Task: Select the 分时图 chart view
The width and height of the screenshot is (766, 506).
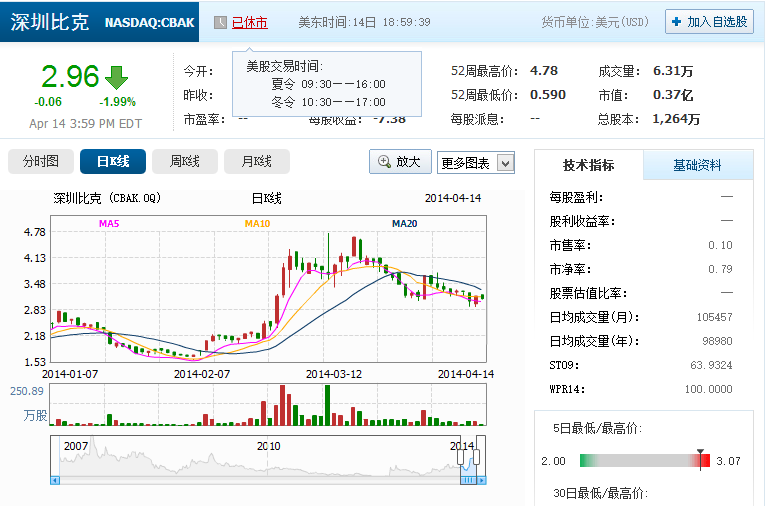Action: (x=41, y=162)
